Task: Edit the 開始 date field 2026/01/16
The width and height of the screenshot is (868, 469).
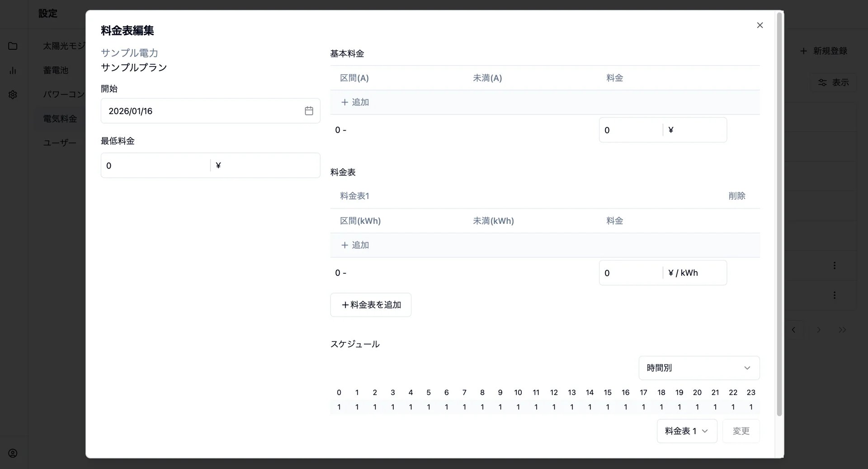Action: click(x=210, y=111)
